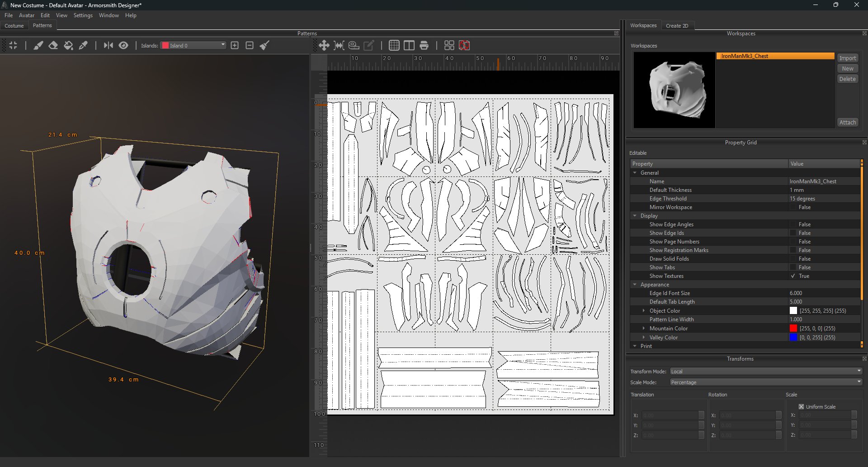Click the Patterns panel float icon
This screenshot has height=467, width=868.
[x=616, y=33]
